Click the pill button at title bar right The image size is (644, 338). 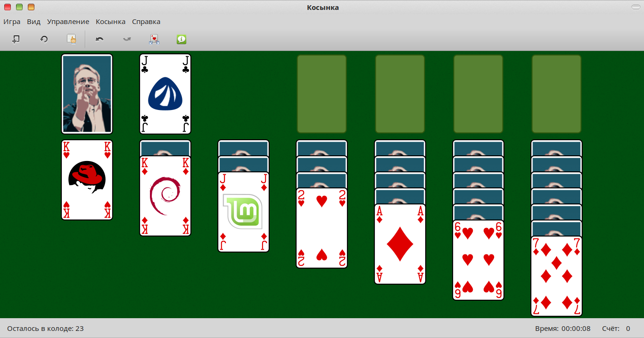tap(636, 7)
